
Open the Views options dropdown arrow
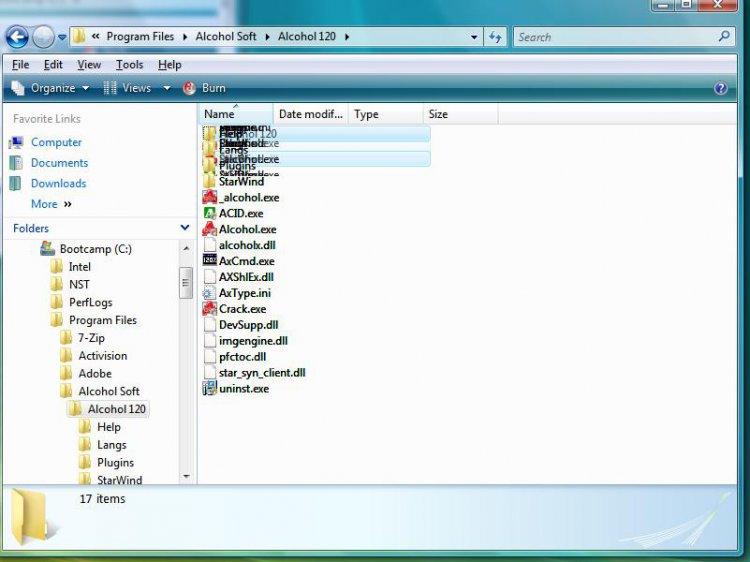(x=167, y=88)
